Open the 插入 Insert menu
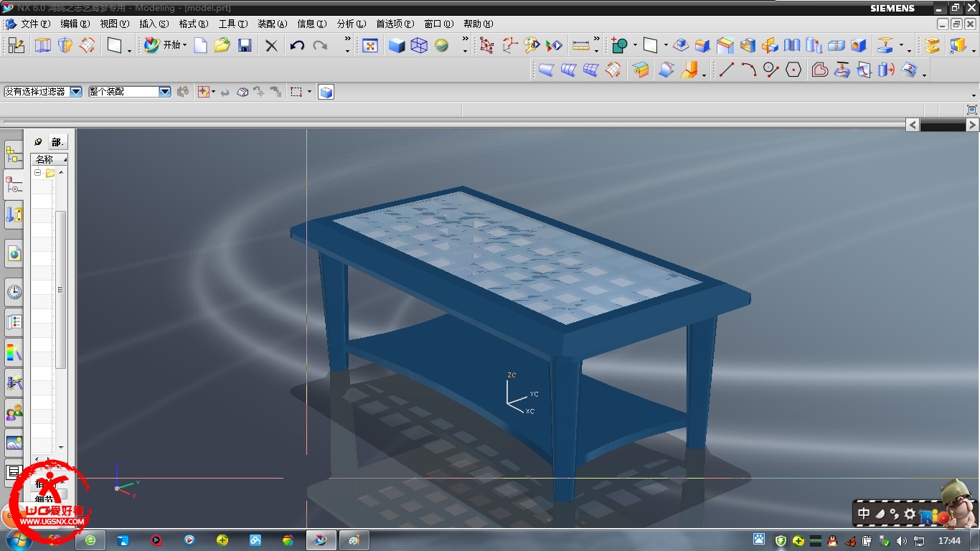This screenshot has height=551, width=980. (x=154, y=24)
